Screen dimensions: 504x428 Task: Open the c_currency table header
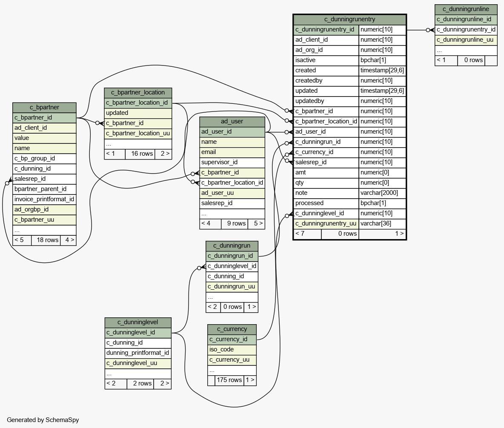pos(232,329)
